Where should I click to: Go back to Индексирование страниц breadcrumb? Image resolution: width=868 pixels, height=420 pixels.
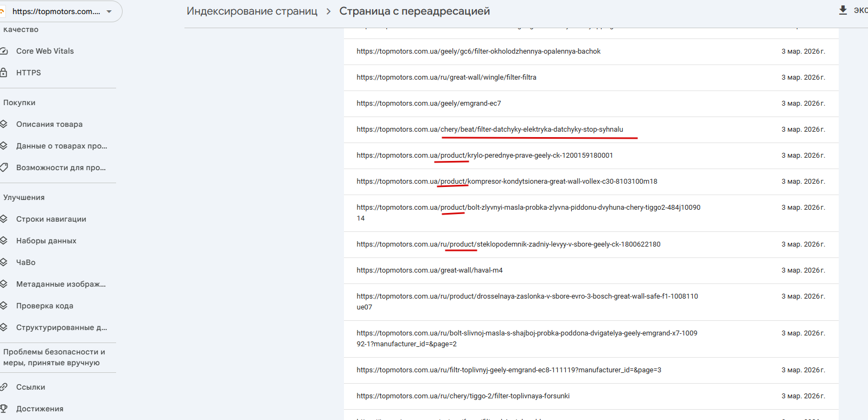(252, 11)
